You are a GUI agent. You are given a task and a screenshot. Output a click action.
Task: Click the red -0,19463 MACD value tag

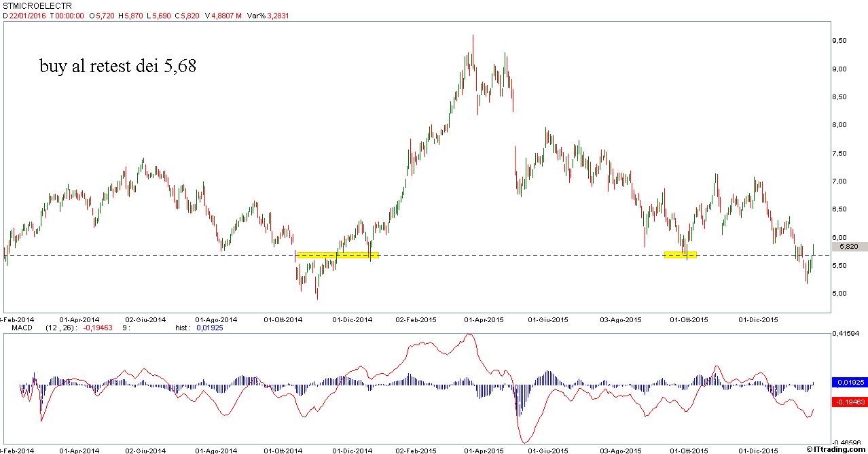(850, 402)
